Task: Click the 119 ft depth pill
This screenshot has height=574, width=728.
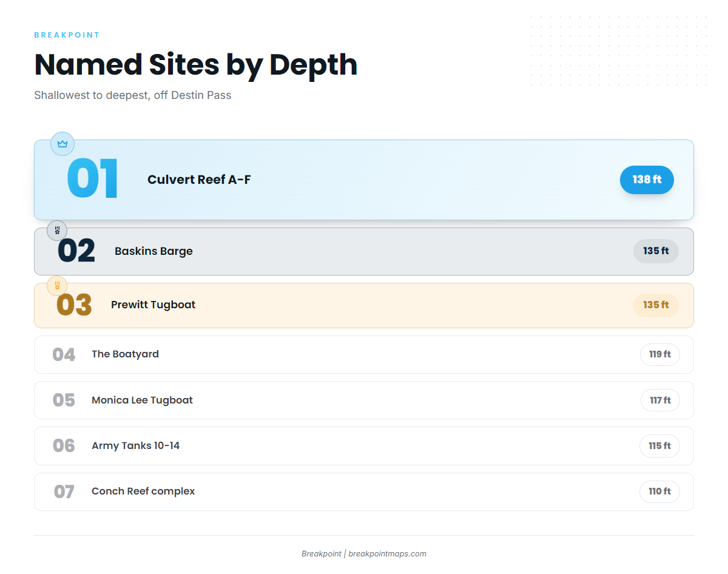Action: coord(660,354)
